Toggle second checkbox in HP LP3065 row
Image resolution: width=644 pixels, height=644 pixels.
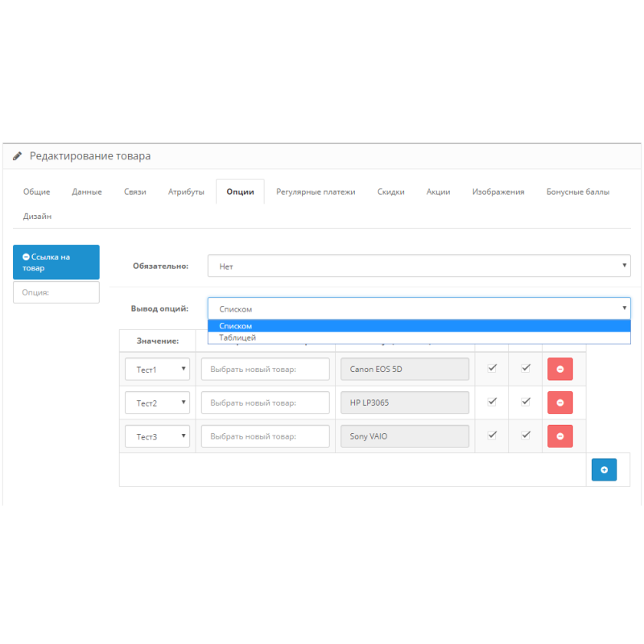(x=526, y=402)
